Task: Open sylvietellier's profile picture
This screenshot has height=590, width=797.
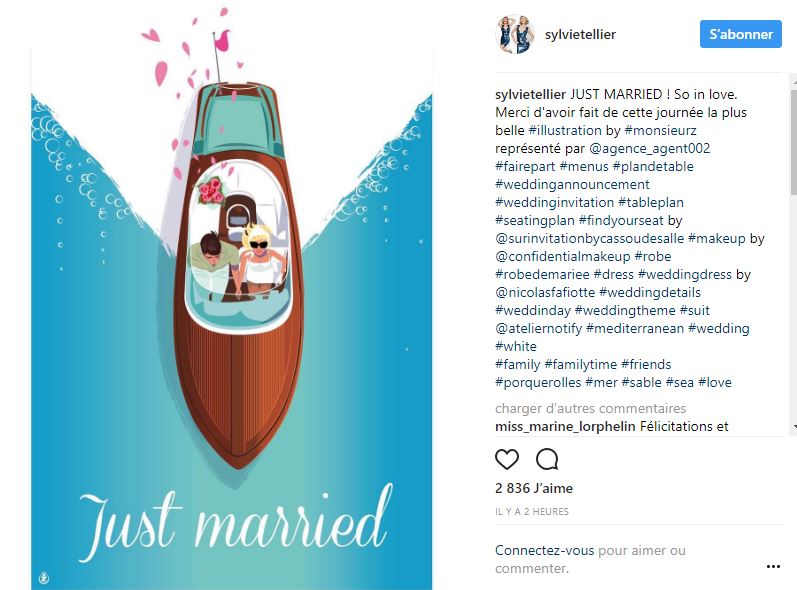Action: pyautogui.click(x=515, y=34)
